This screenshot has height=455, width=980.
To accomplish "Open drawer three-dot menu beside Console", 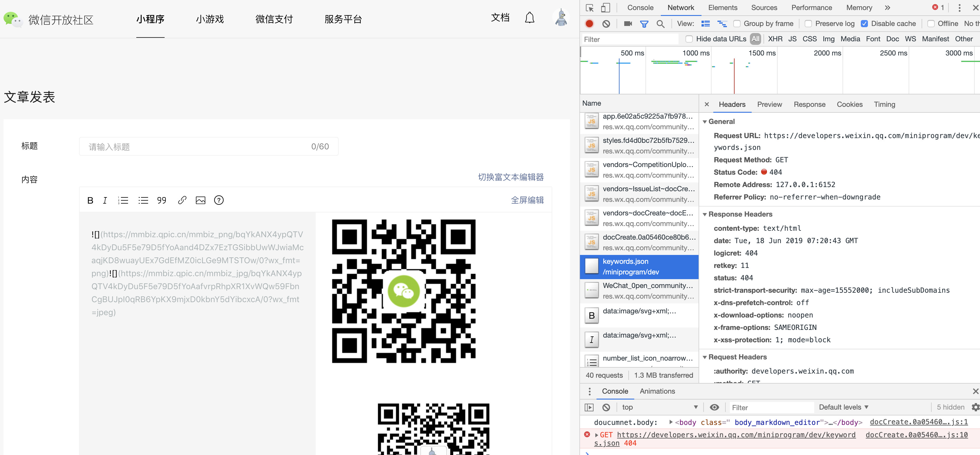I will pyautogui.click(x=589, y=392).
